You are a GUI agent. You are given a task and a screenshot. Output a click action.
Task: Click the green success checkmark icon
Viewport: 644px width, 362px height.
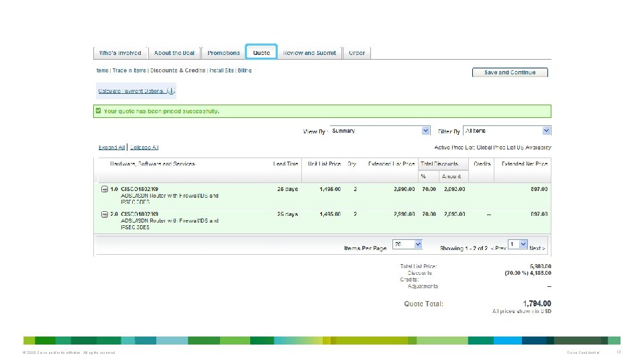98,111
